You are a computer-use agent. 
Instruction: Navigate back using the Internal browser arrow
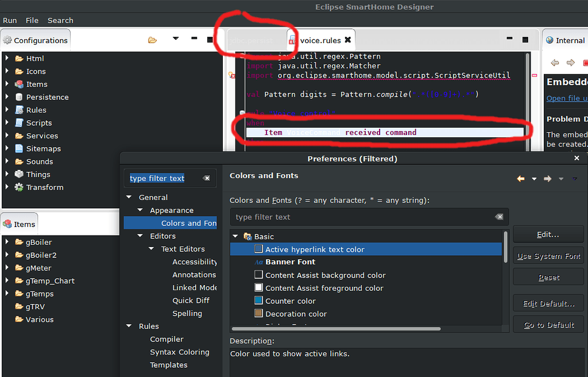point(554,62)
